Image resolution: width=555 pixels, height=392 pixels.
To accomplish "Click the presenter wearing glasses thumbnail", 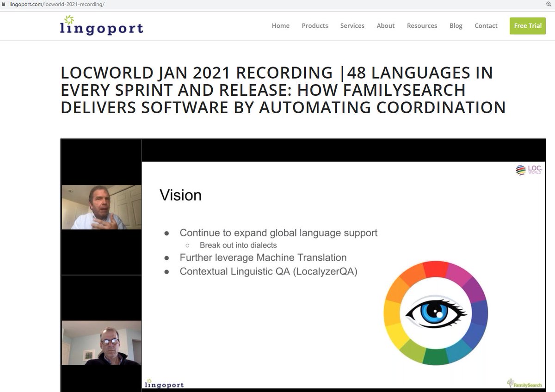I will [101, 343].
